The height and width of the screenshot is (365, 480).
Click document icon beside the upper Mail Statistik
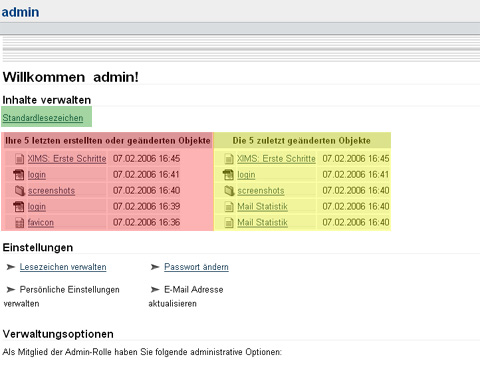[229, 207]
